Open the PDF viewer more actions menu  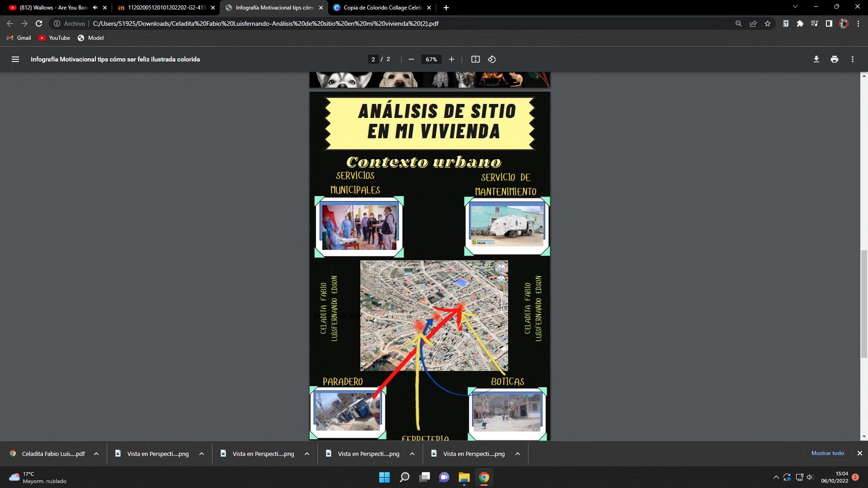click(x=852, y=59)
